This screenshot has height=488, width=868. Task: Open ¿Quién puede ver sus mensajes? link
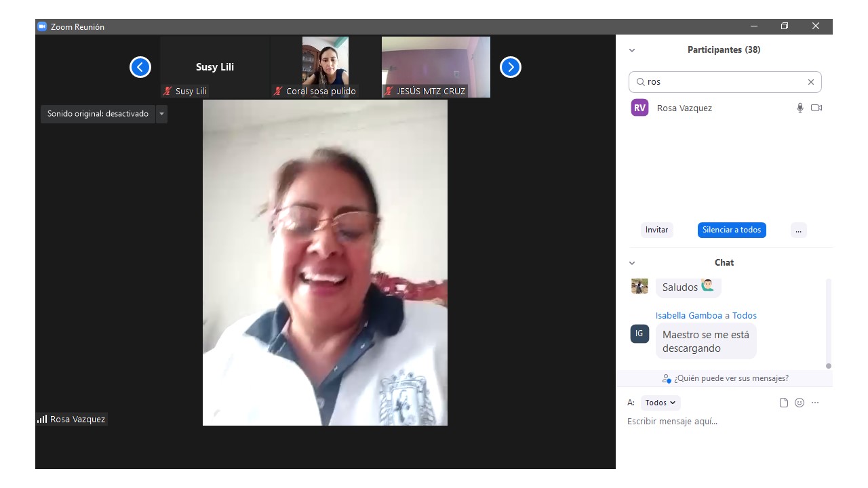(731, 378)
